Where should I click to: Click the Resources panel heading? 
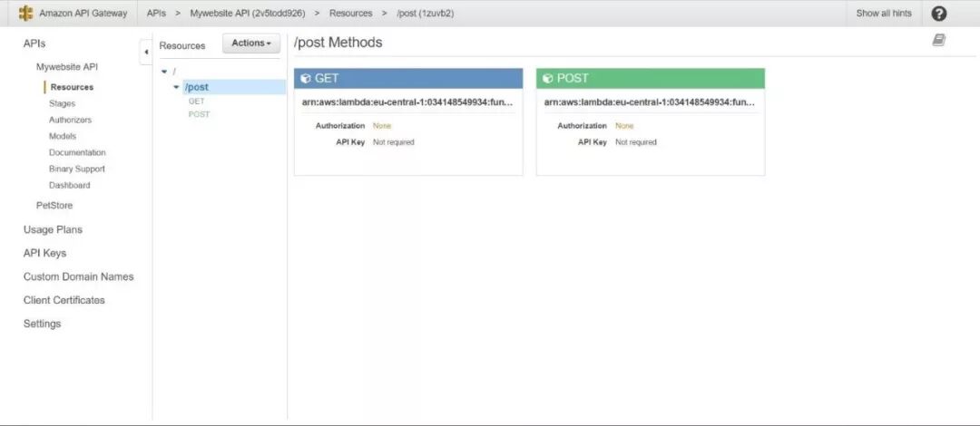coord(181,46)
